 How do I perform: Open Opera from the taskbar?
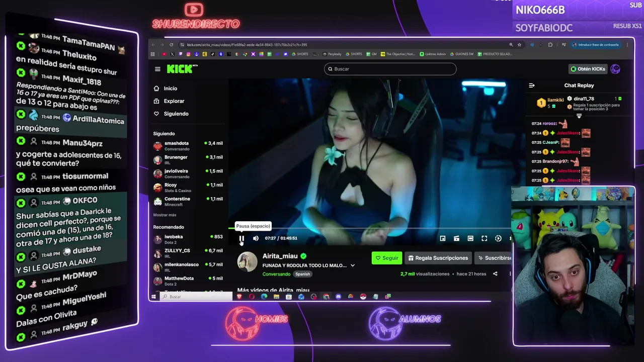[252, 297]
